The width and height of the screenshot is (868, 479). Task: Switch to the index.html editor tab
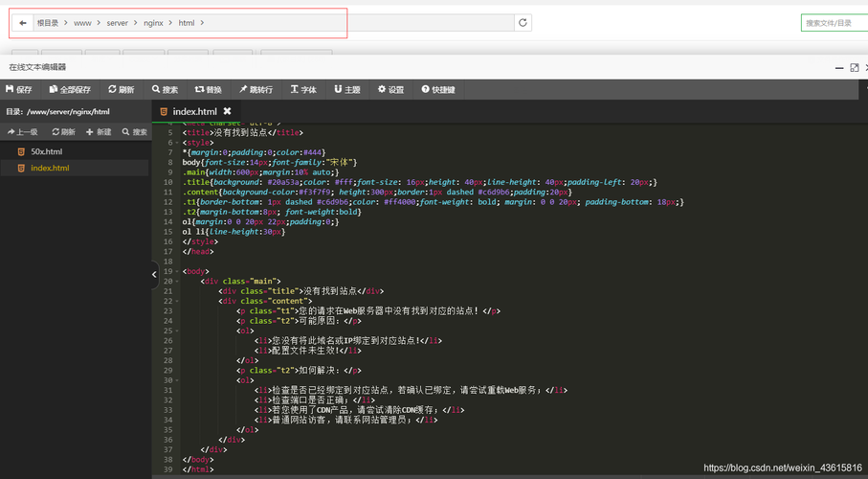point(194,111)
